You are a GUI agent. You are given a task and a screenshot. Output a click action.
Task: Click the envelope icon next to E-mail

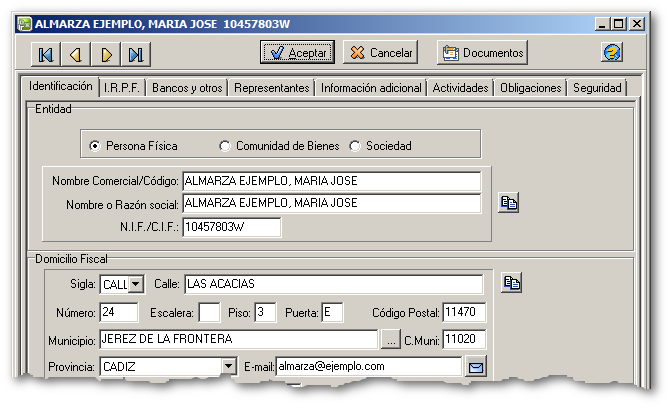click(476, 367)
